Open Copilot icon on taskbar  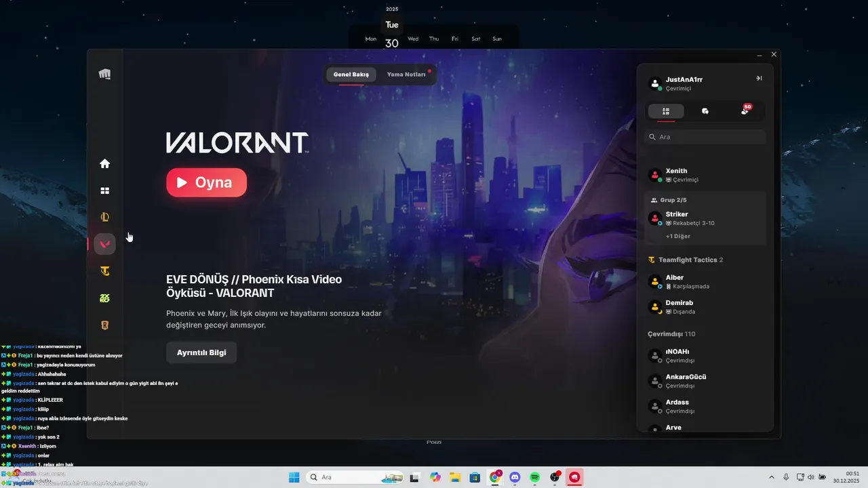point(435,477)
